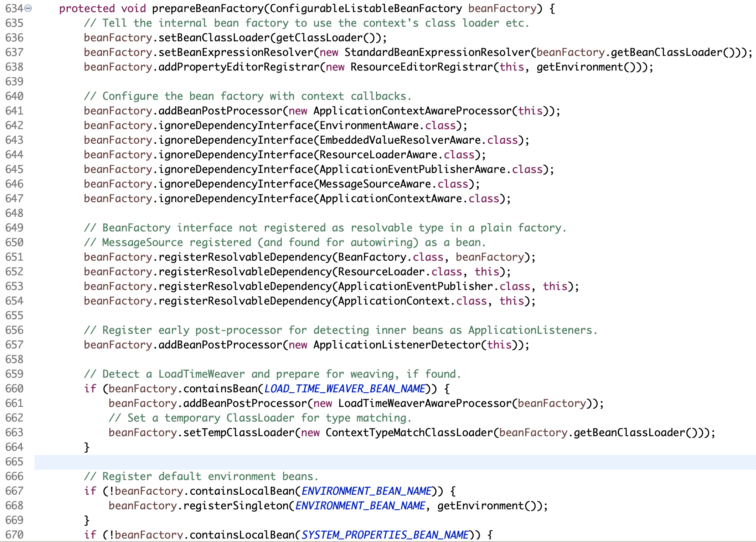
Task: Click line number 634 in the gutter
Action: (14, 8)
